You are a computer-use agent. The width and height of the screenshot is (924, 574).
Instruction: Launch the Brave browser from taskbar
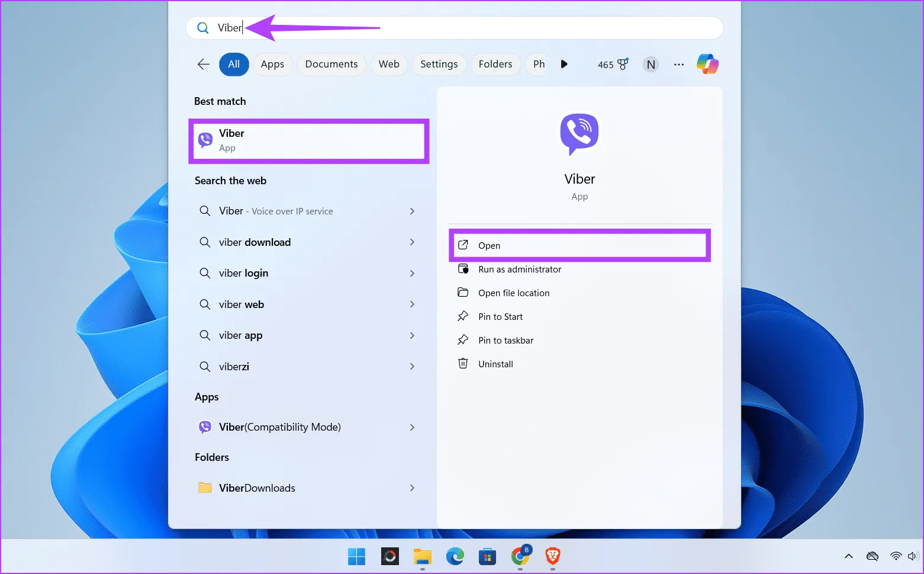552,557
